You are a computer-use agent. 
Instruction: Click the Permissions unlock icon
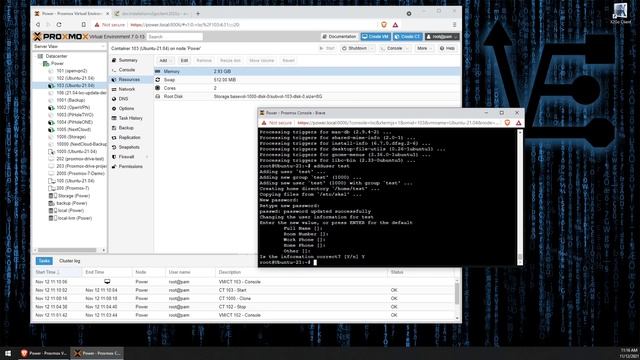[114, 167]
